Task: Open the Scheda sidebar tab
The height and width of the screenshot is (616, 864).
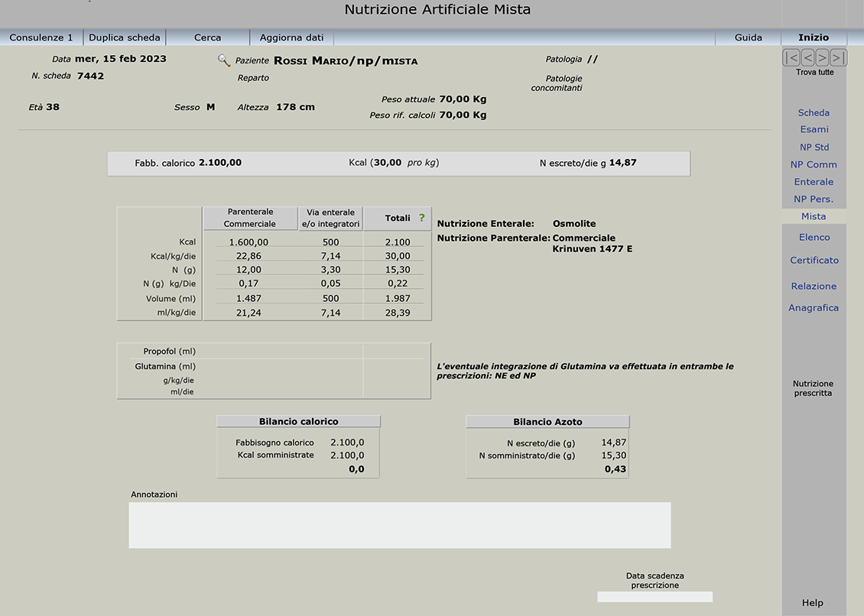Action: 814,112
